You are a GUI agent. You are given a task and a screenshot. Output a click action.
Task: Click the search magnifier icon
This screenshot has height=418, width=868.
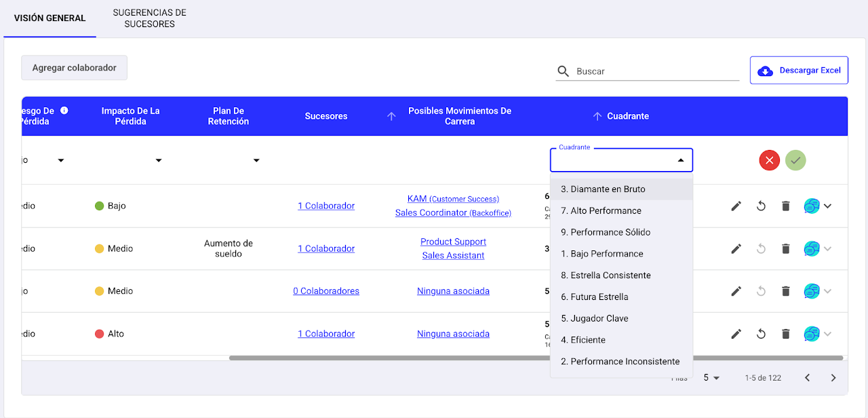[563, 71]
